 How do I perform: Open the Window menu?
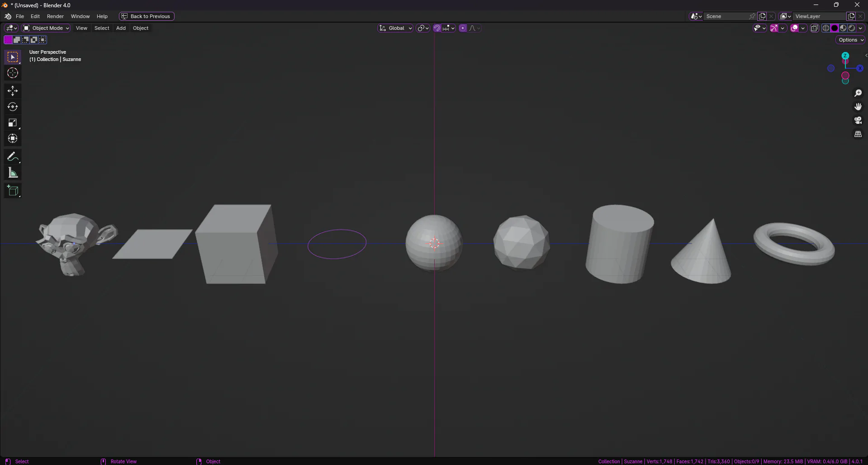tap(80, 16)
